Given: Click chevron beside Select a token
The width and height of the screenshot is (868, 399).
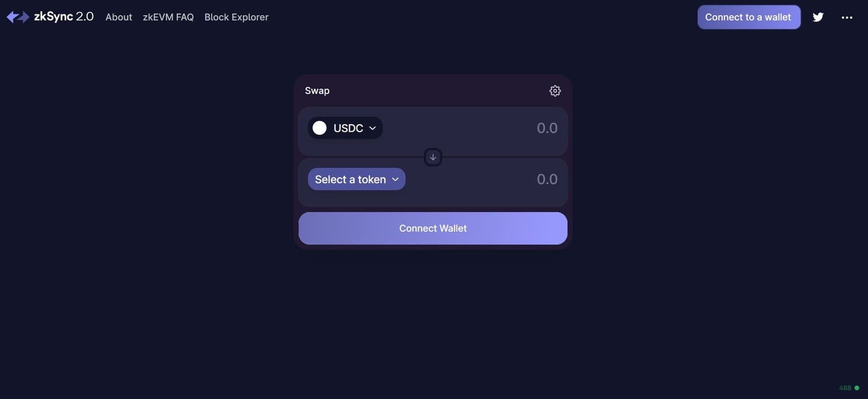Looking at the screenshot, I should 396,179.
